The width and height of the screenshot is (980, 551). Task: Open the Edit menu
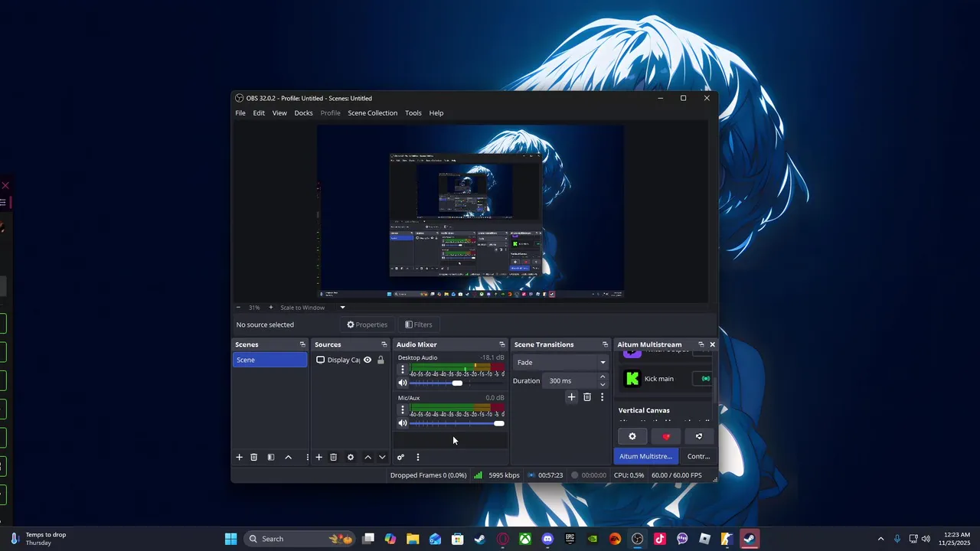[259, 112]
